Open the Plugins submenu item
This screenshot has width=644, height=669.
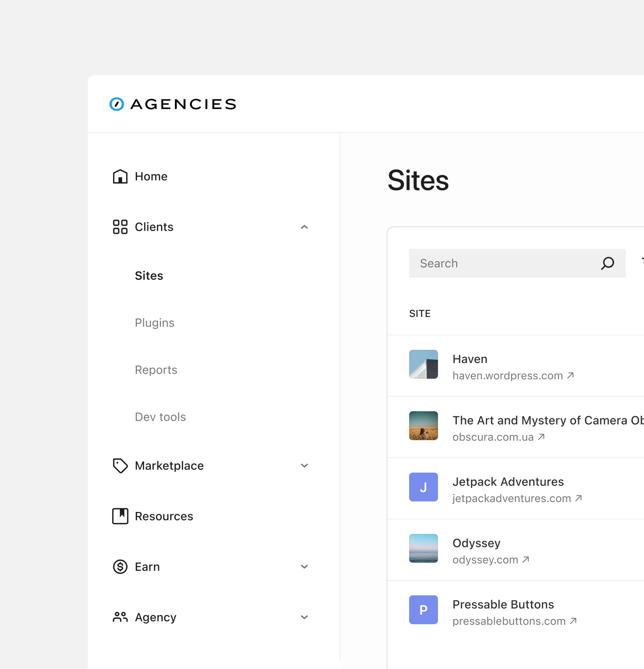click(x=155, y=323)
